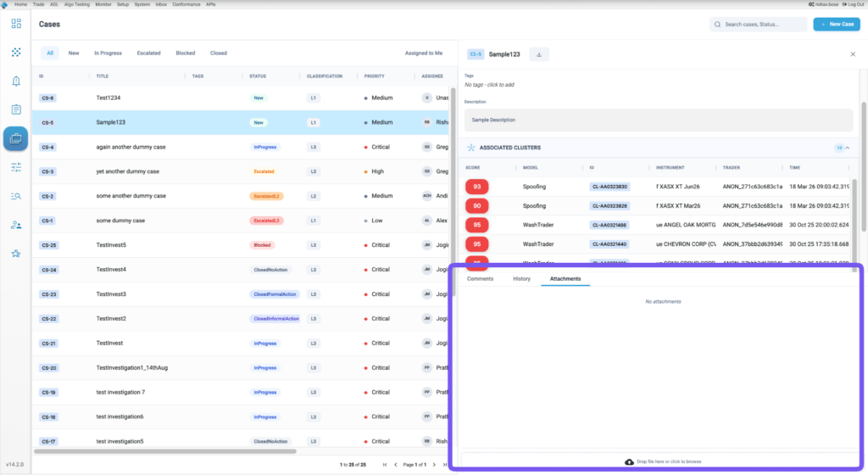Select the briefcase Cases icon in sidebar

click(15, 138)
